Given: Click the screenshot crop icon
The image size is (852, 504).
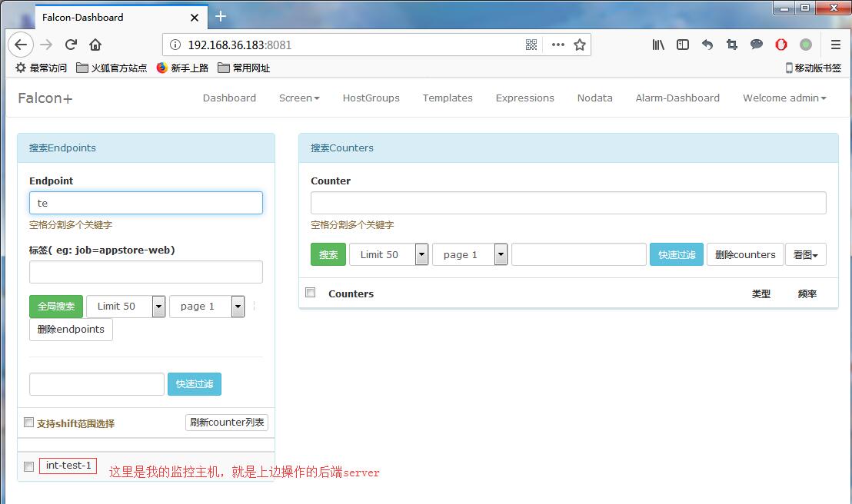Looking at the screenshot, I should tap(732, 45).
